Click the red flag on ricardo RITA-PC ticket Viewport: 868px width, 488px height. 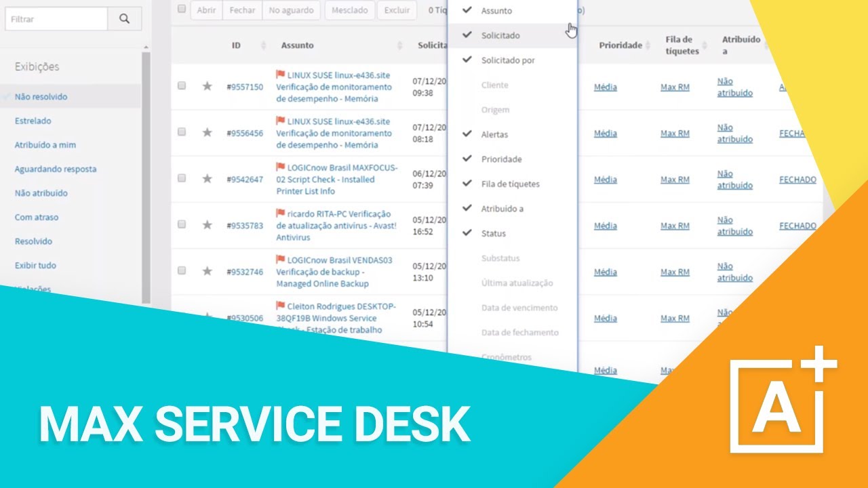pos(280,213)
